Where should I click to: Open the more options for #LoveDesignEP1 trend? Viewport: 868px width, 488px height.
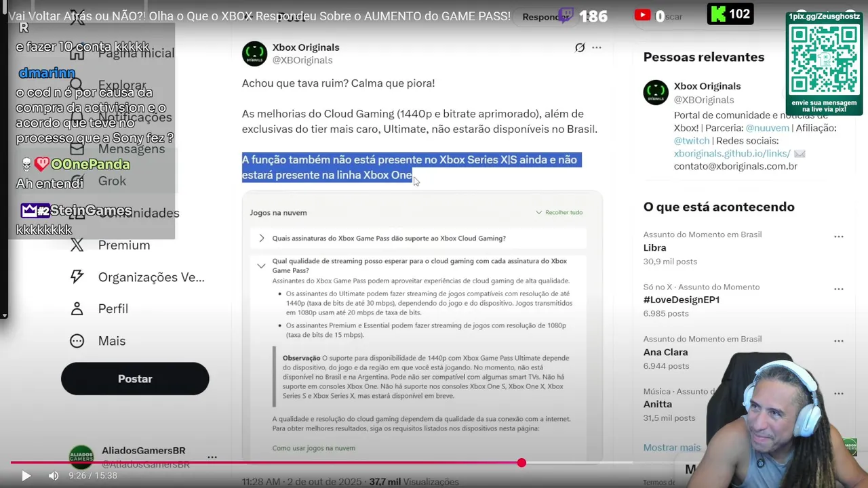(839, 289)
